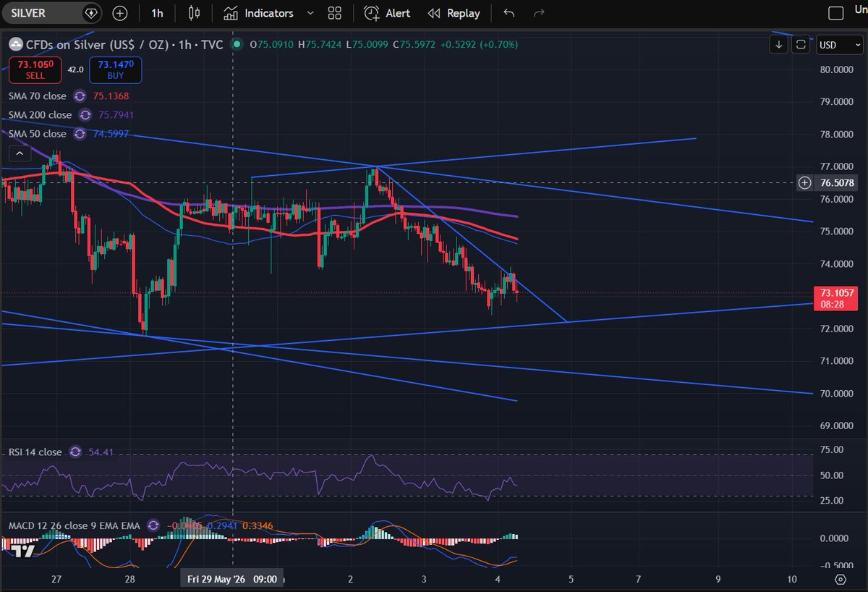Click date label 27 on the time axis

pyautogui.click(x=57, y=579)
